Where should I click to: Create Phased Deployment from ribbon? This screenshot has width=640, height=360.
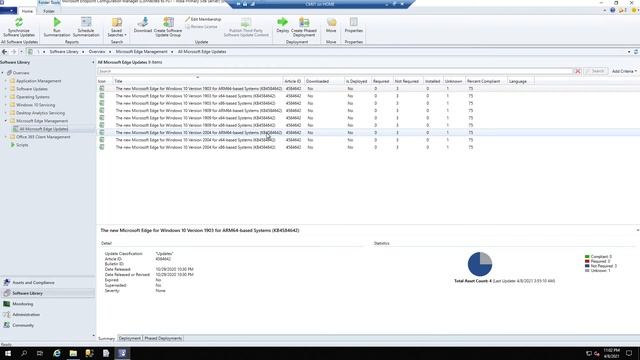[x=304, y=27]
